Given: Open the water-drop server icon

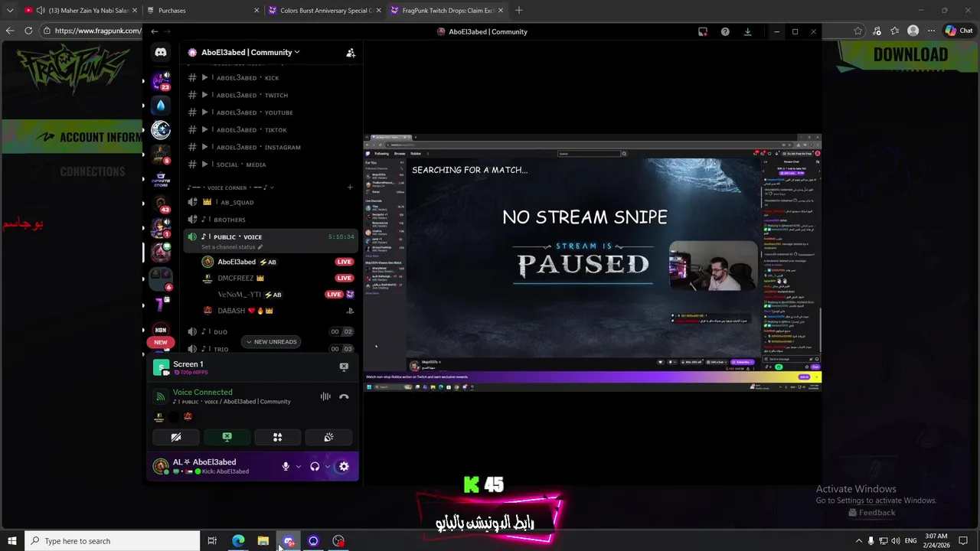Looking at the screenshot, I should click(161, 105).
